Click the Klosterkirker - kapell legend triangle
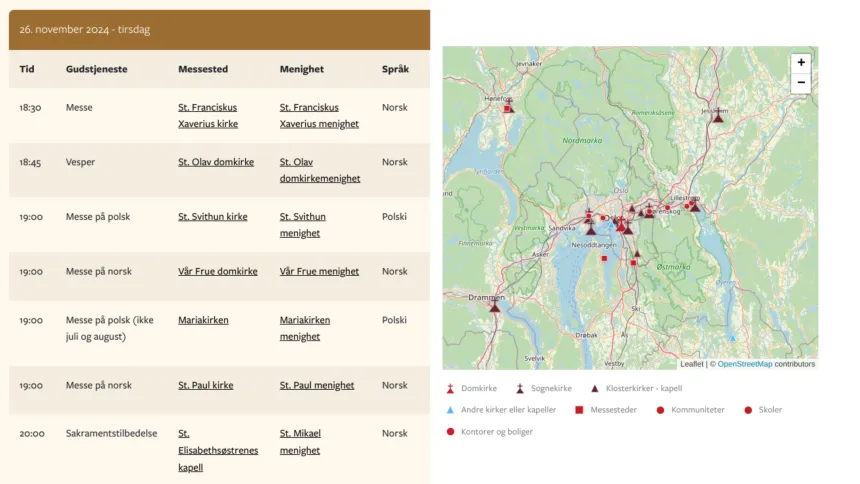This screenshot has height=484, width=860. 595,389
